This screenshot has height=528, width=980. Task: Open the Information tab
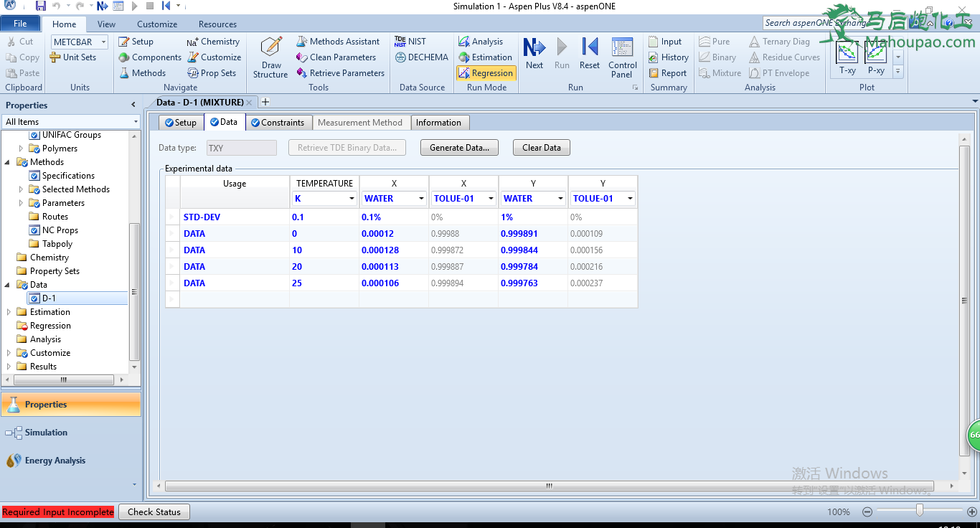[x=438, y=123]
